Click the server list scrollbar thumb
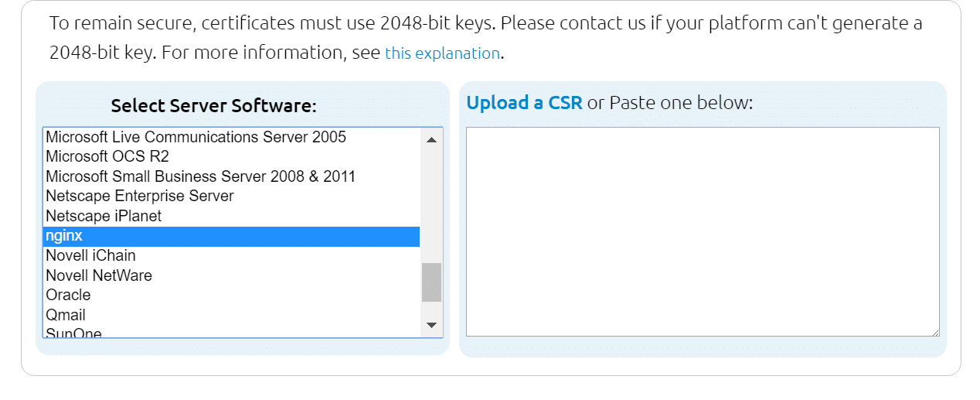Image resolution: width=980 pixels, height=400 pixels. (x=431, y=282)
